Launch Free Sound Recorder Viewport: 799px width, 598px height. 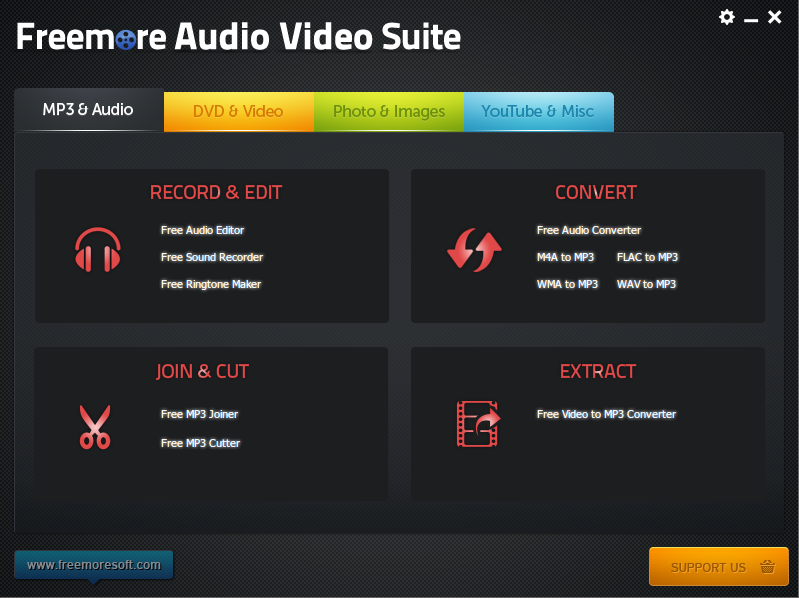tap(212, 257)
